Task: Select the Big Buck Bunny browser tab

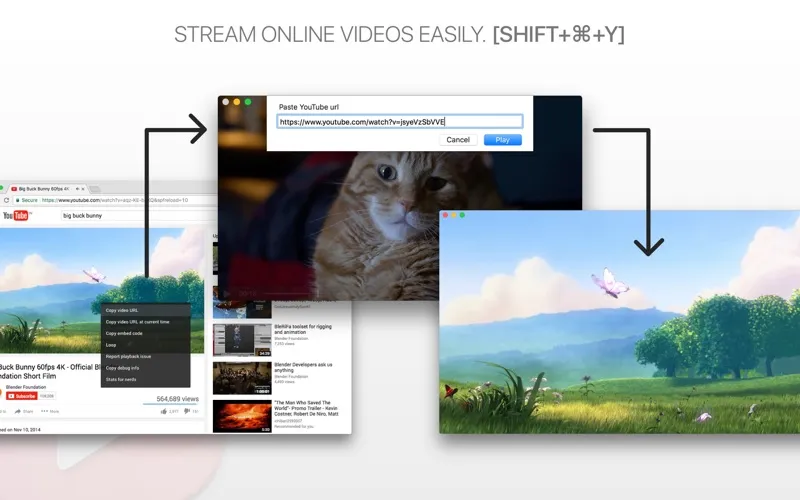Action: pos(47,188)
